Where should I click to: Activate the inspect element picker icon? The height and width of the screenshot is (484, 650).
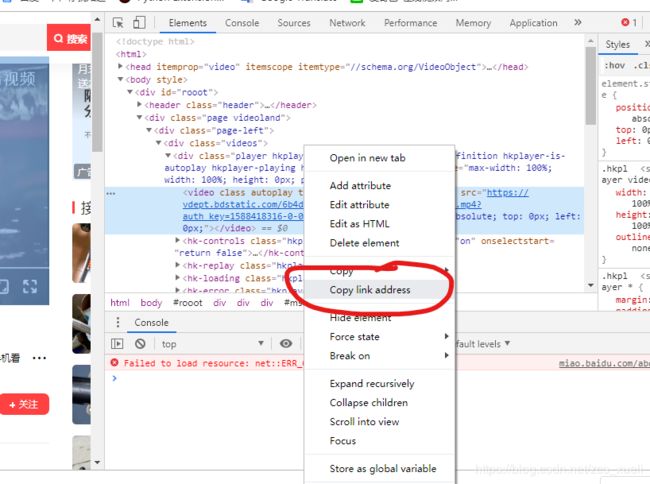pos(118,23)
